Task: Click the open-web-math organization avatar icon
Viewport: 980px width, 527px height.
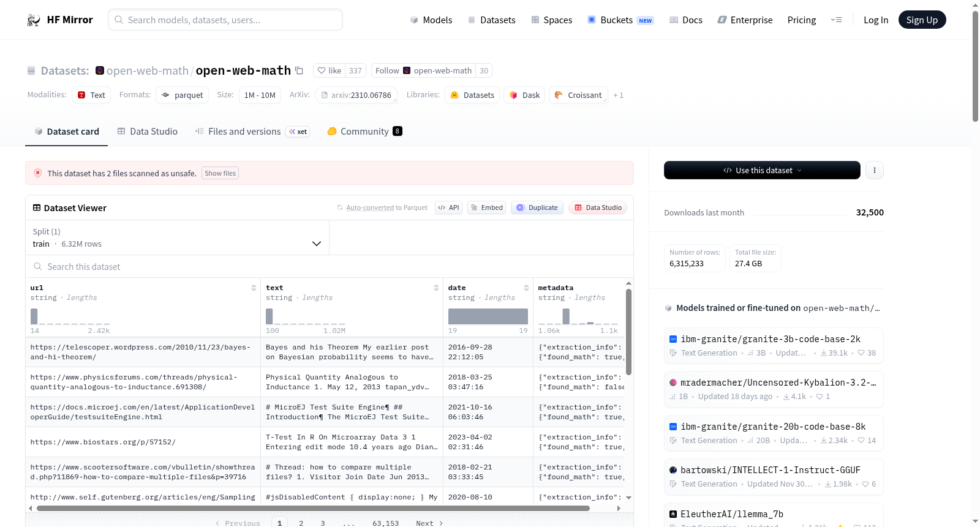Action: pos(100,70)
